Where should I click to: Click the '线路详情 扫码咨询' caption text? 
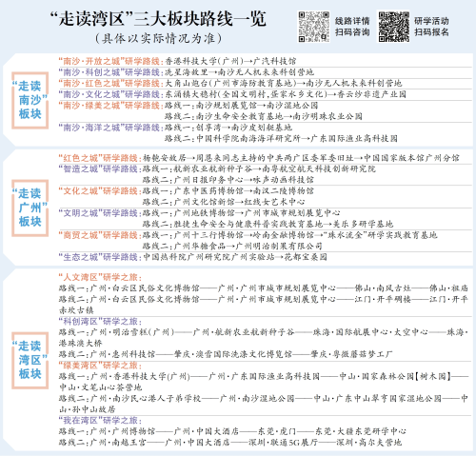click(x=352, y=27)
